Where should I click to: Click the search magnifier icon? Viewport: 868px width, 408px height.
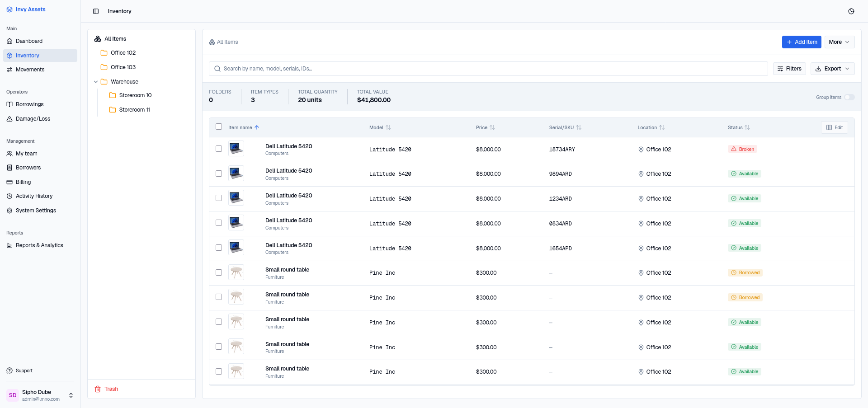pos(217,69)
